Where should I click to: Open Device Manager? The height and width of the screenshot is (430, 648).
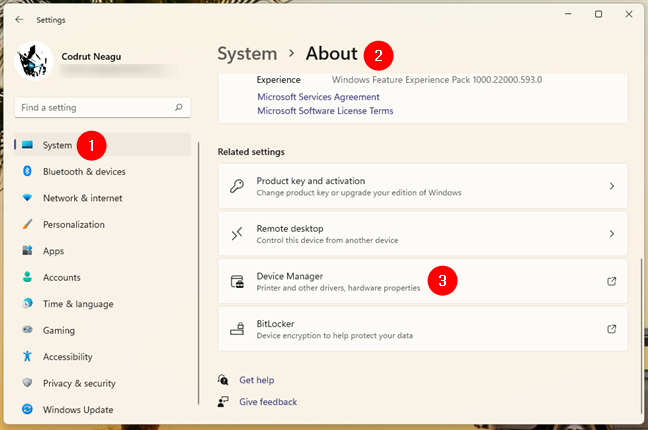tap(423, 281)
